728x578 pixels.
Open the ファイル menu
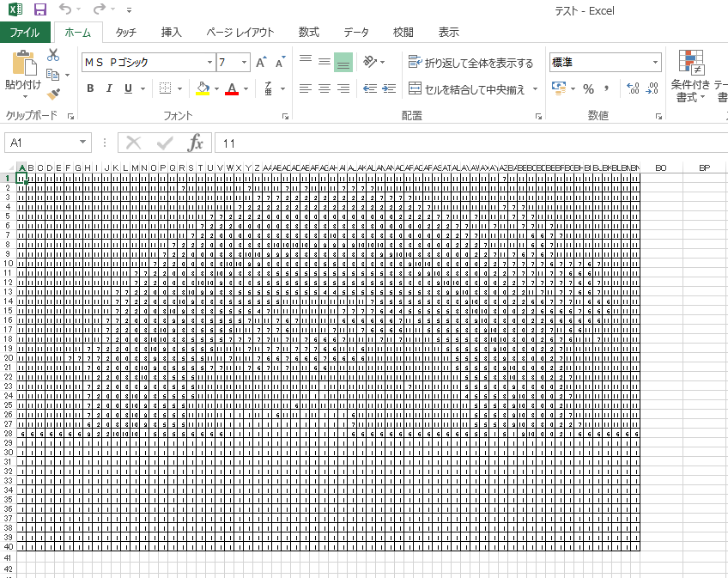pos(24,33)
